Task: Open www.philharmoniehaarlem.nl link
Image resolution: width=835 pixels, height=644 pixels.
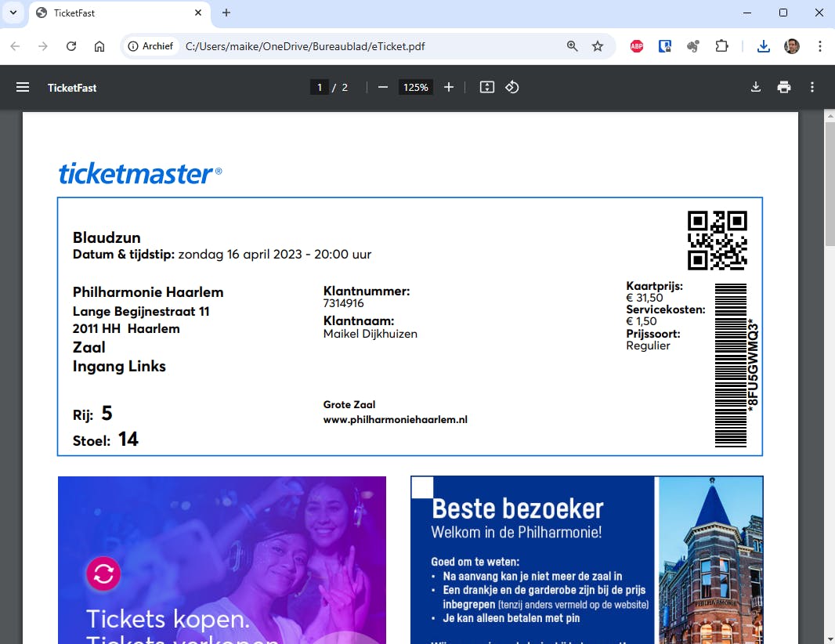Action: tap(395, 420)
